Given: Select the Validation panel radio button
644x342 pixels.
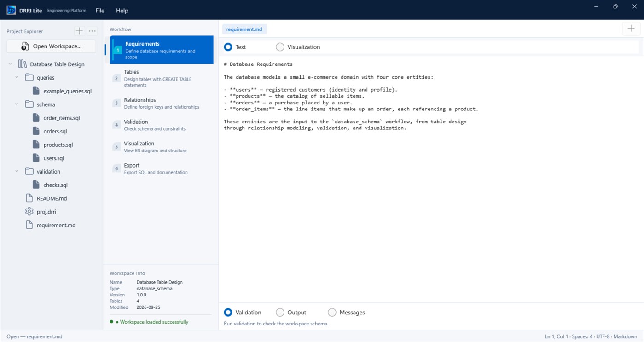Looking at the screenshot, I should [x=228, y=312].
